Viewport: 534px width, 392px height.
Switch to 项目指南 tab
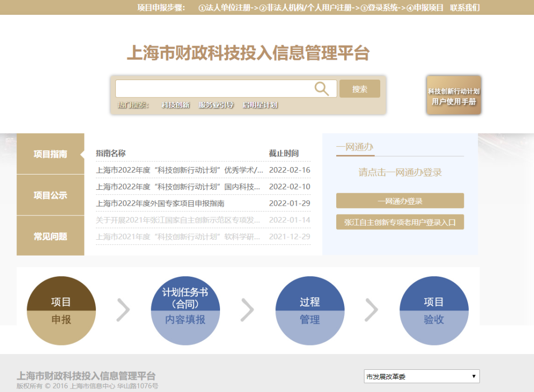50,154
